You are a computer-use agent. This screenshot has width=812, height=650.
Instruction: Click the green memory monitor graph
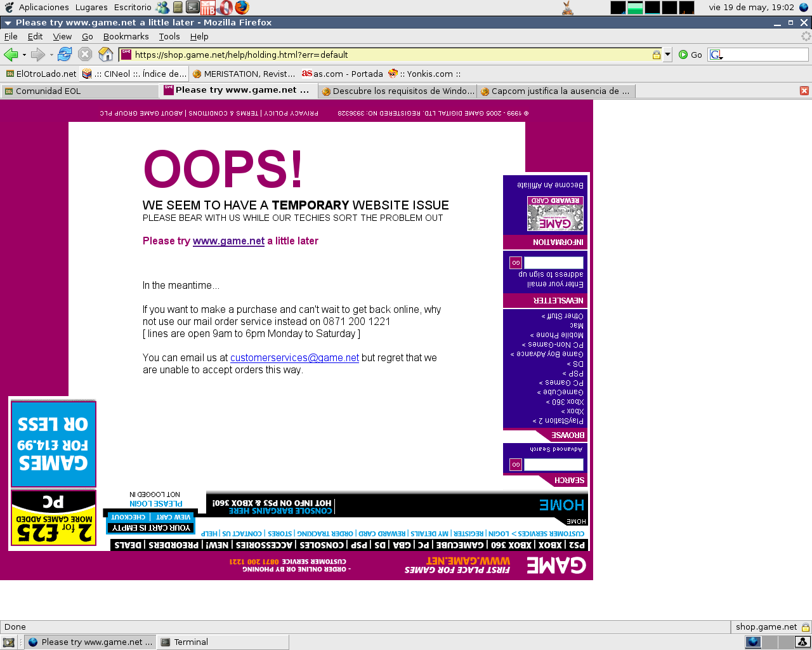coord(636,8)
